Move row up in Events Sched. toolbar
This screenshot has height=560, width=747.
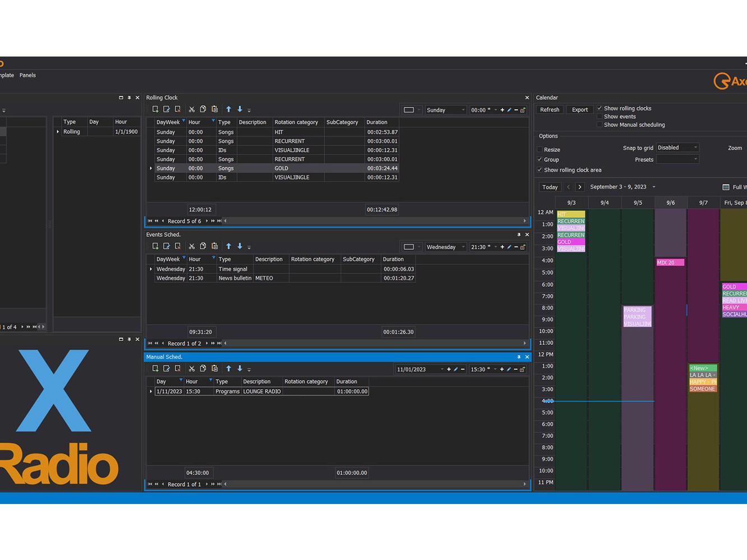click(x=229, y=246)
